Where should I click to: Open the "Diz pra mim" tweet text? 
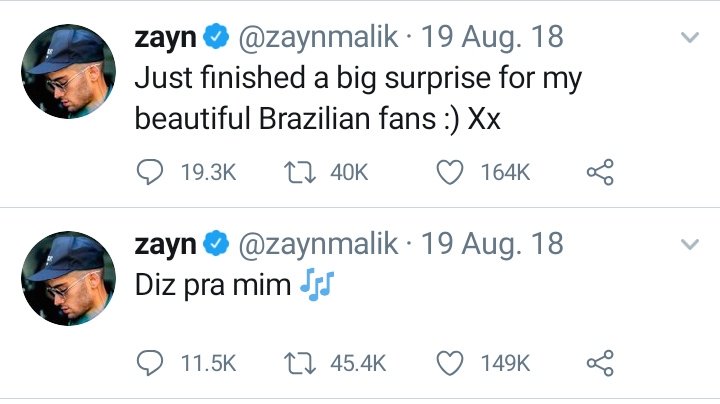[x=213, y=285]
